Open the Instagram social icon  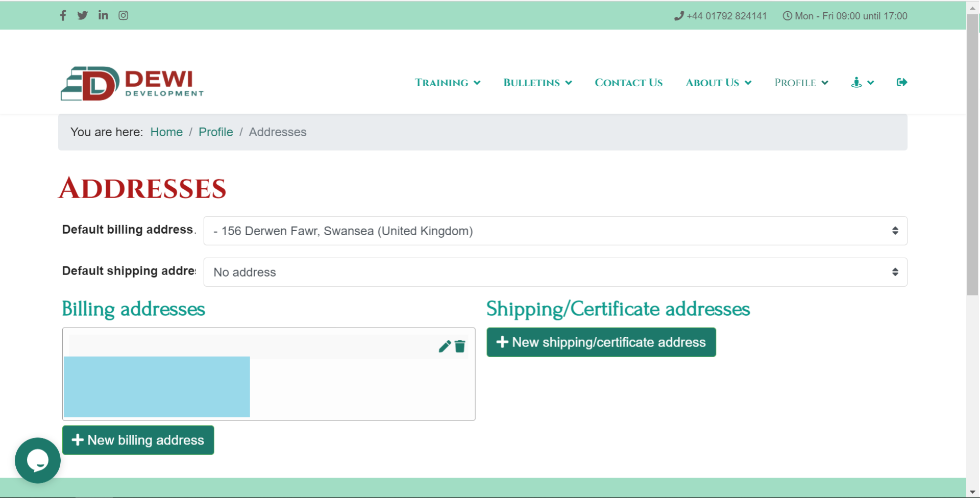click(x=124, y=15)
